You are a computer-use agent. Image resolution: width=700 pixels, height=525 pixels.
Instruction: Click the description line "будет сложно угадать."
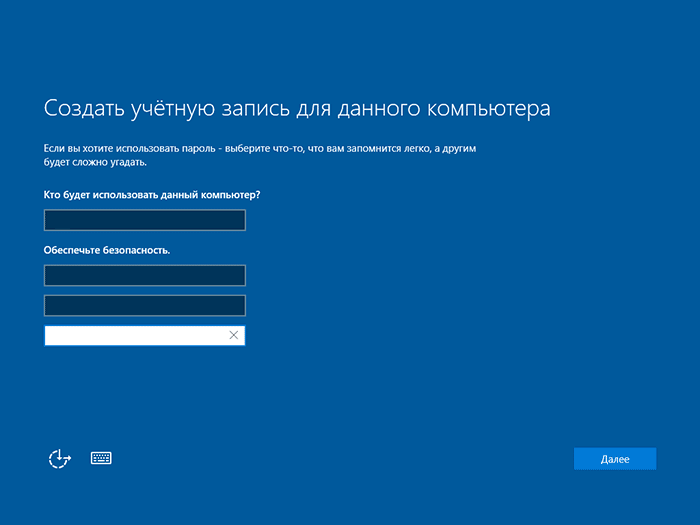95,161
